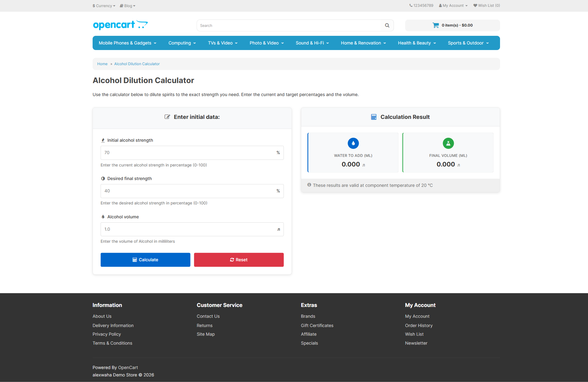
Task: Click the shopping cart icon
Action: point(436,25)
